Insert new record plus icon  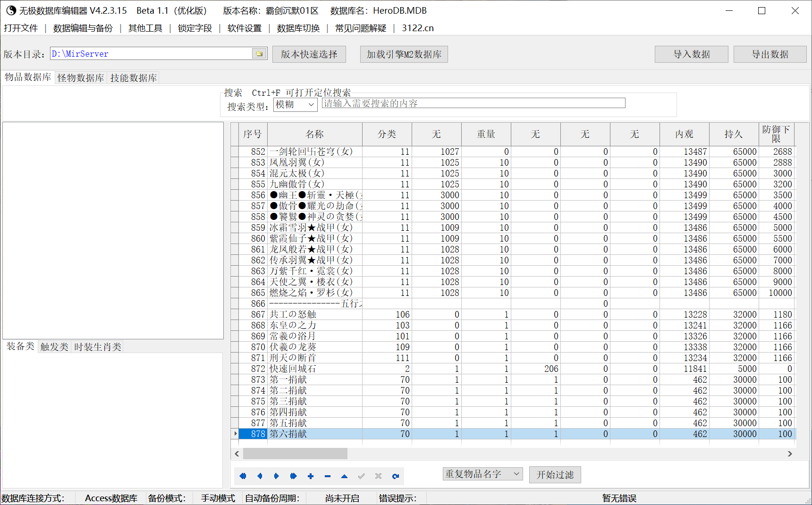[x=311, y=476]
